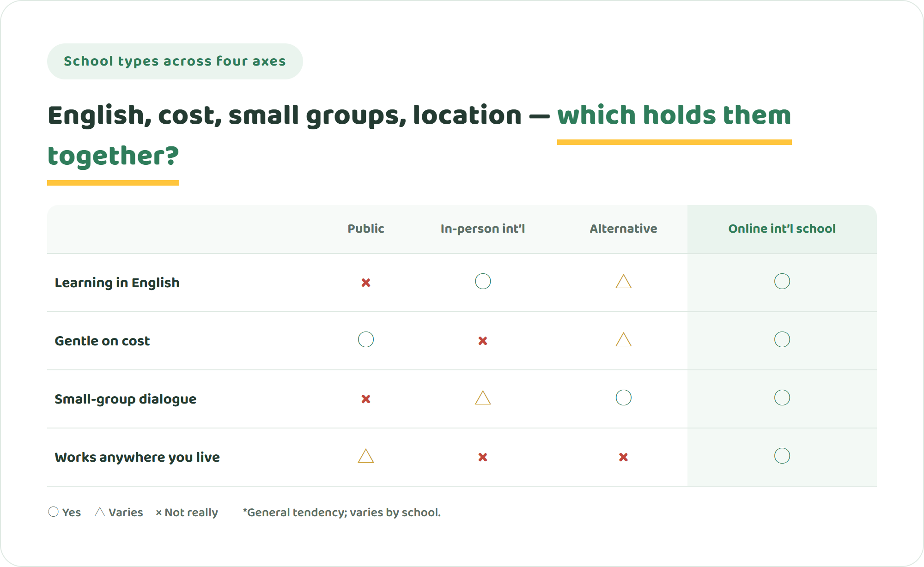Image resolution: width=924 pixels, height=567 pixels.
Task: Click the cross for Alternative, Works anywhere you live
Action: pyautogui.click(x=623, y=457)
